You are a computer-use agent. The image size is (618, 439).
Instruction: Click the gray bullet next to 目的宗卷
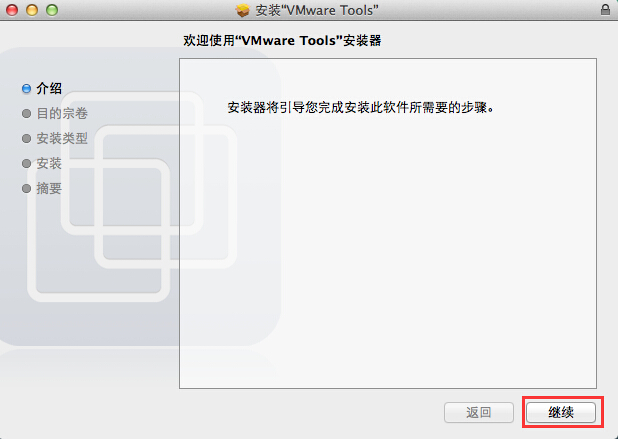tap(26, 113)
